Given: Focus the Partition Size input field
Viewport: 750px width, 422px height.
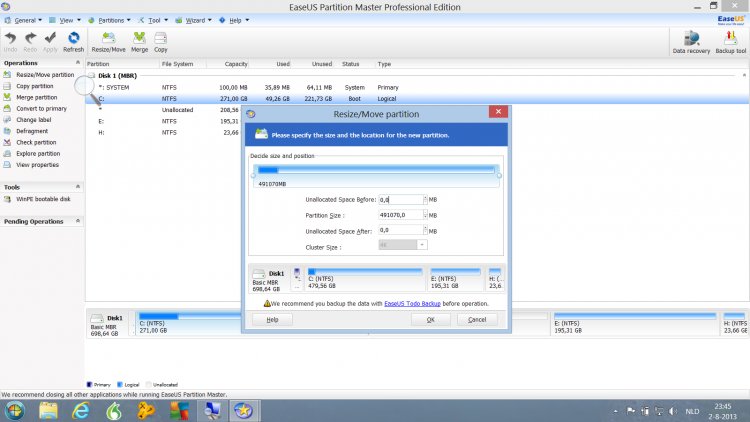Looking at the screenshot, I should [x=401, y=215].
